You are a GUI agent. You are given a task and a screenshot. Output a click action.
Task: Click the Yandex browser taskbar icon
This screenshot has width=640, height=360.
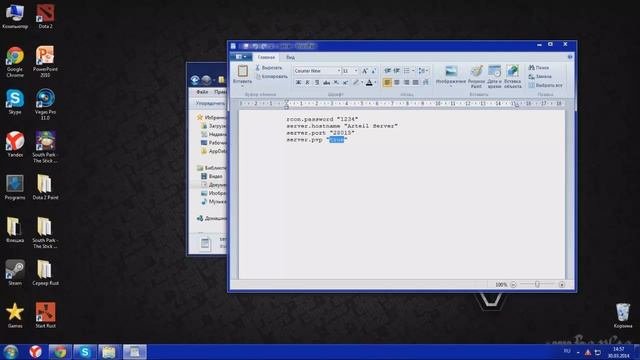[x=36, y=352]
